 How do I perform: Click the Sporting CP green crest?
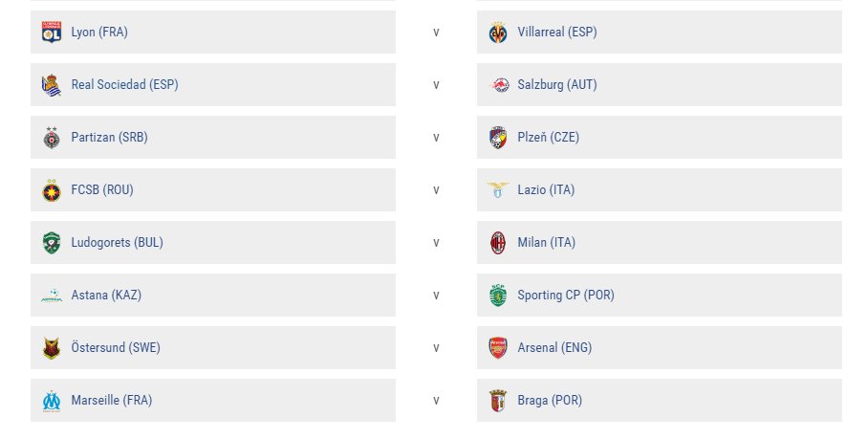pos(498,296)
